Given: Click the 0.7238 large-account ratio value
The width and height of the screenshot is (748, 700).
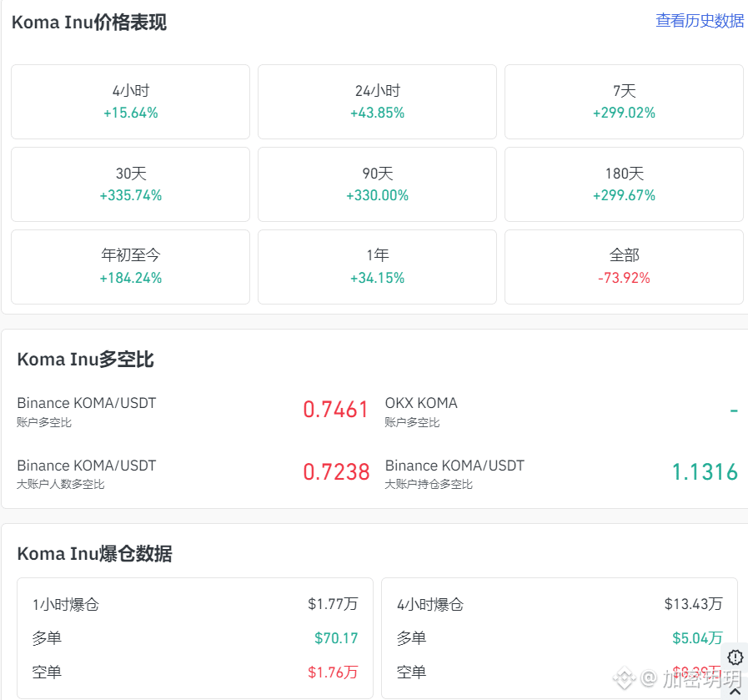Looking at the screenshot, I should click(336, 472).
